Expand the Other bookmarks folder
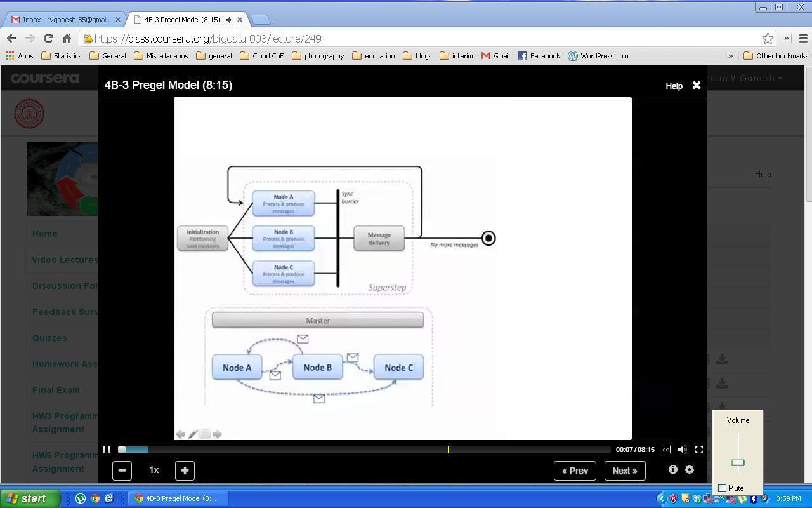 775,56
